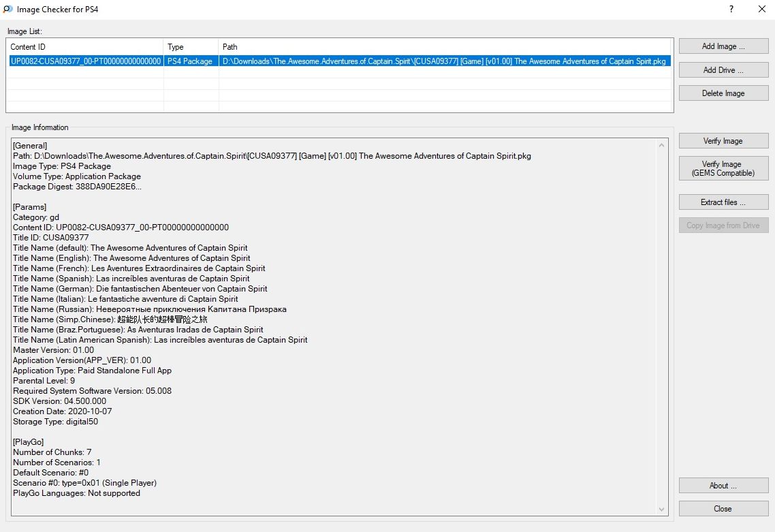Viewport: 775px width, 532px height.
Task: Click the Title Name (Russian) line
Action: point(150,309)
